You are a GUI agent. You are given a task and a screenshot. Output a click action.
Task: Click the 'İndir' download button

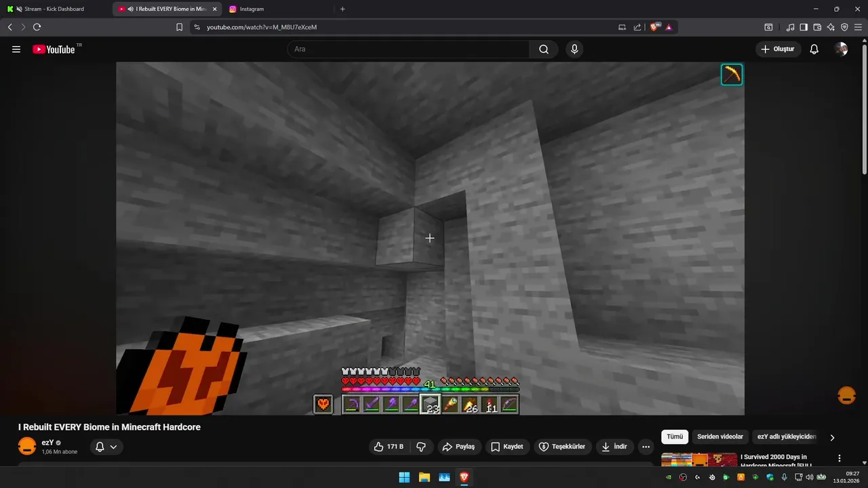(x=614, y=447)
